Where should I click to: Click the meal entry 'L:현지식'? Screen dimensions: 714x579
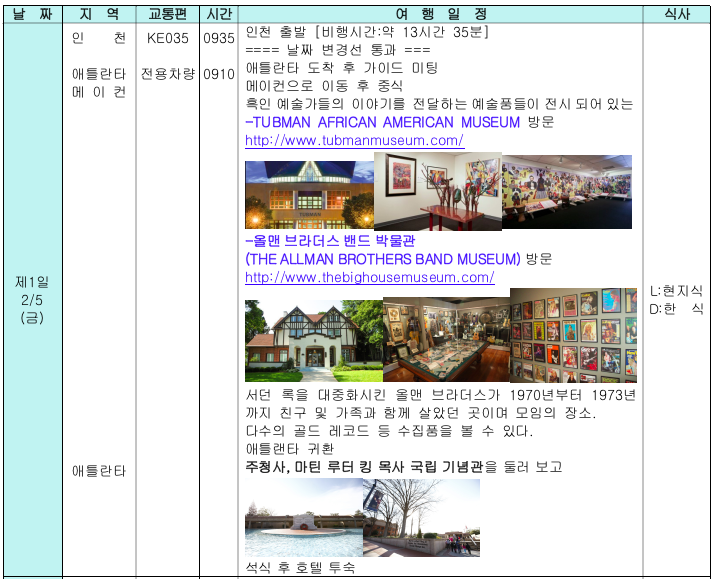click(x=676, y=291)
